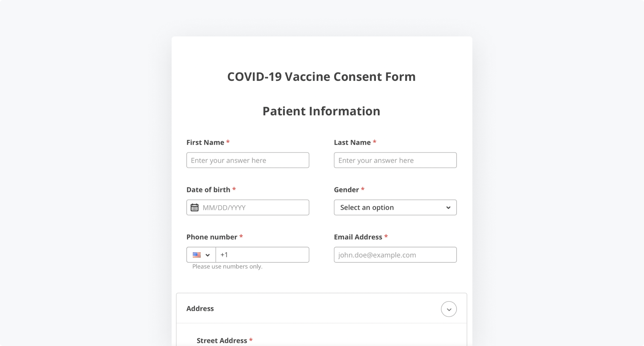Focus the First Name input field
The width and height of the screenshot is (644, 346).
[x=248, y=160]
